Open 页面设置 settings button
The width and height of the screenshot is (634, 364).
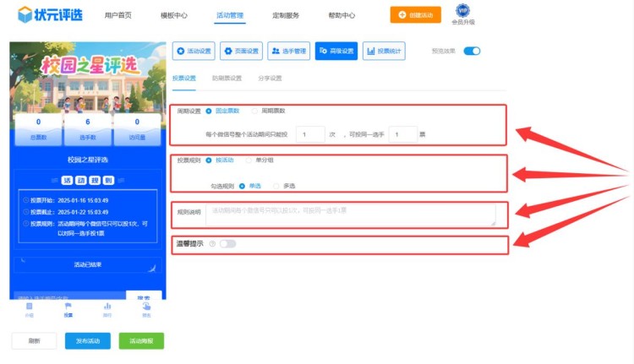(241, 52)
